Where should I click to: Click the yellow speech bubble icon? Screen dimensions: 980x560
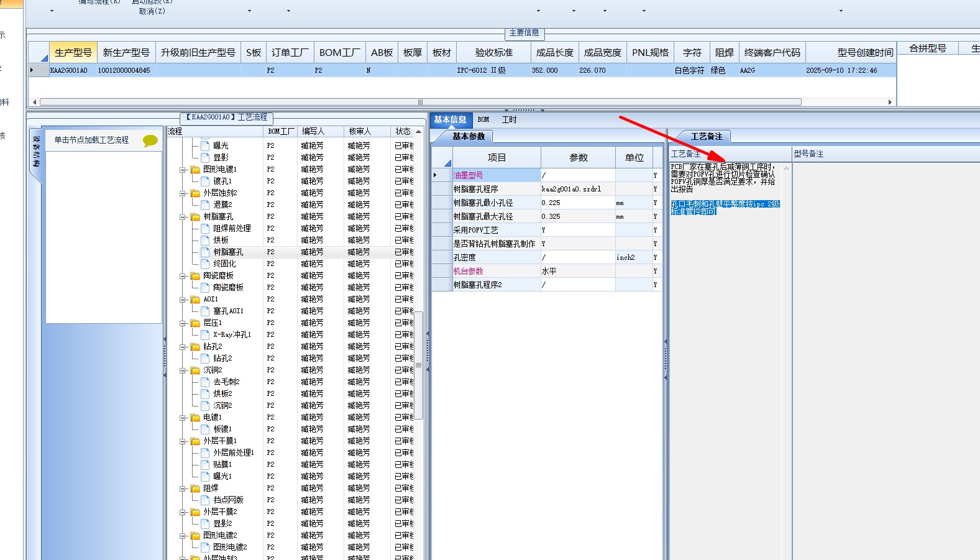150,140
